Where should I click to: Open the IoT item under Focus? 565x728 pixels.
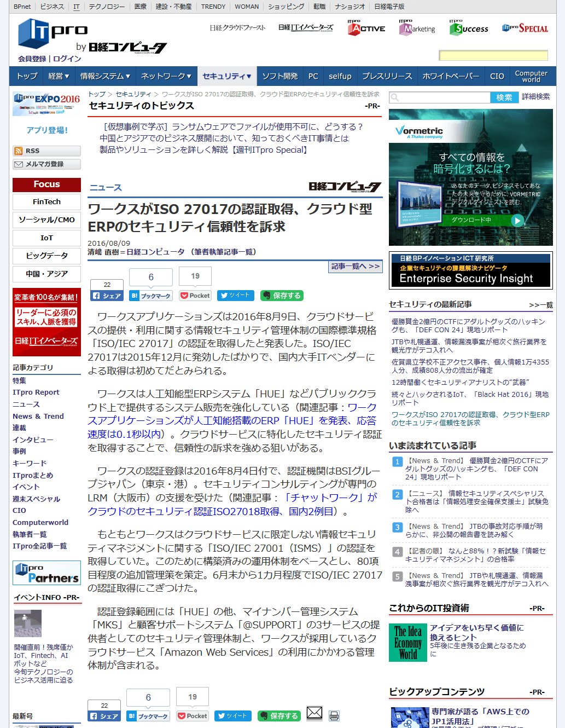tap(46, 238)
